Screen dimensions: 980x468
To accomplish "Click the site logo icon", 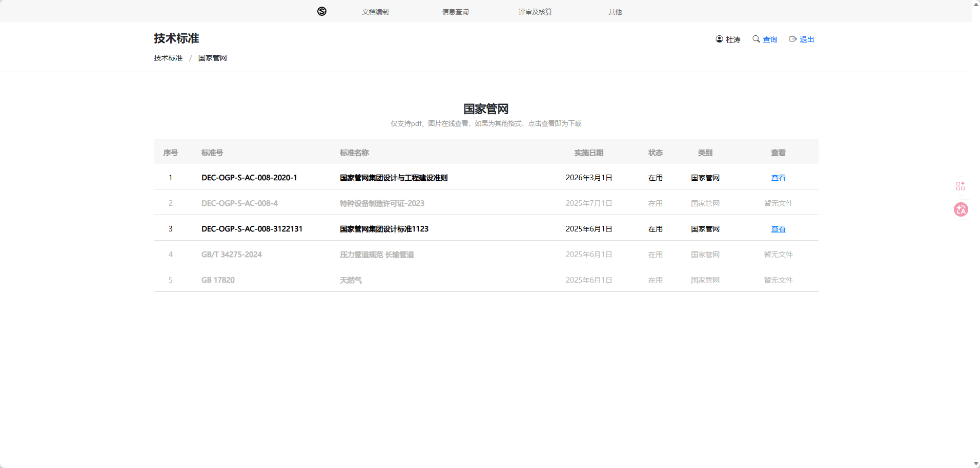I will 322,11.
